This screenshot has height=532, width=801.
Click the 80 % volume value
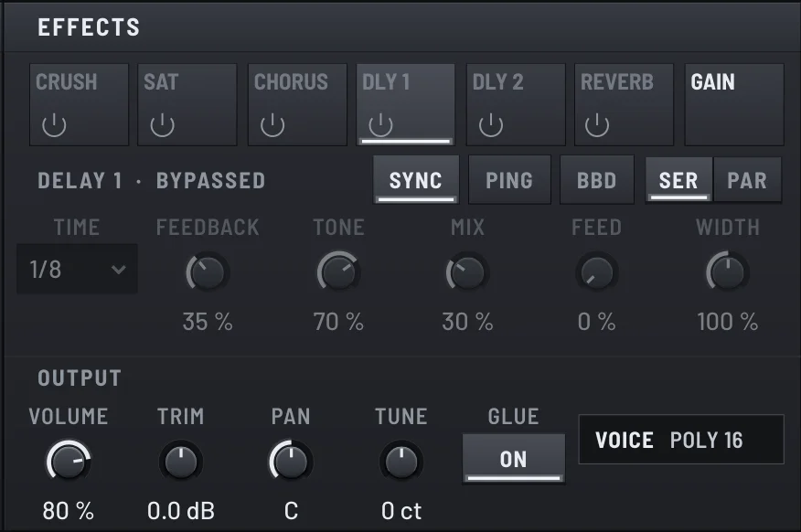(x=69, y=511)
